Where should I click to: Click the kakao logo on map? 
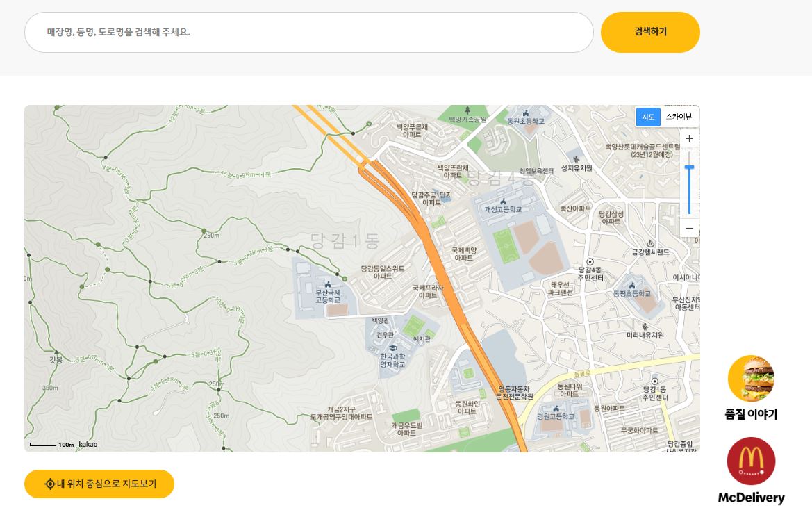pyautogui.click(x=88, y=445)
